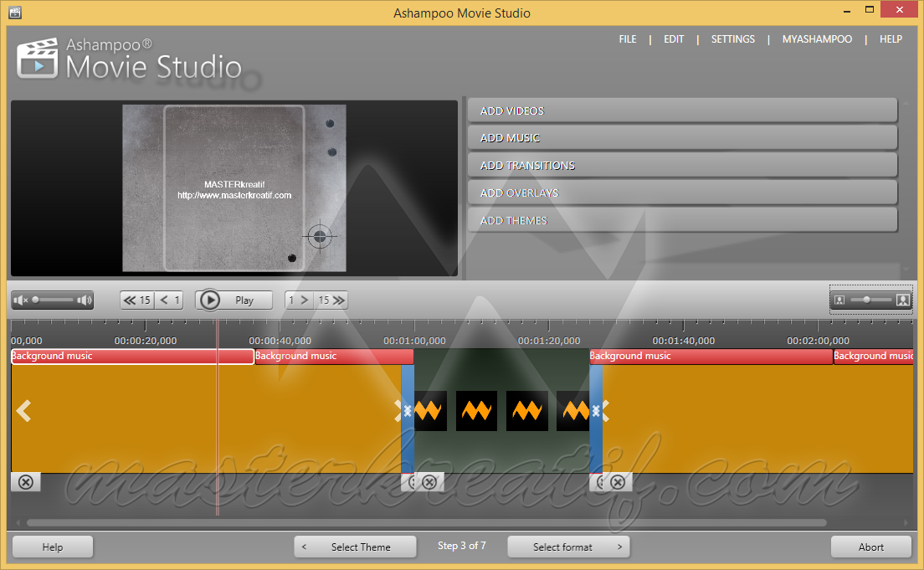
Task: Select the Background music clip starting near 00:00:40
Action: 334,356
